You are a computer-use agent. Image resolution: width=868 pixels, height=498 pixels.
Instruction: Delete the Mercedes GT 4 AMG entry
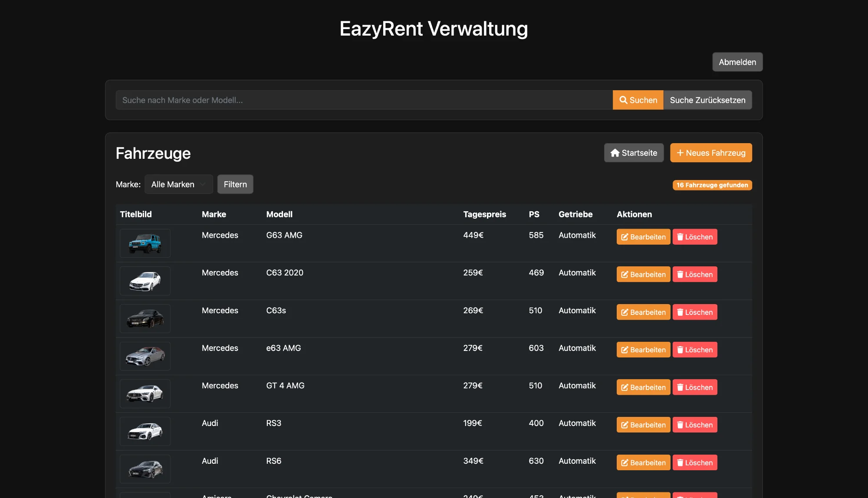tap(694, 387)
